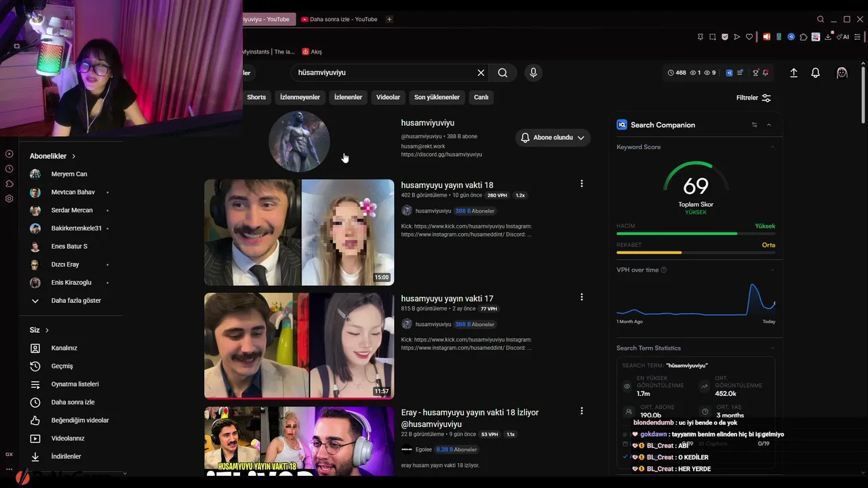The image size is (868, 488).
Task: Open the "Akış" bookmark
Action: point(312,52)
